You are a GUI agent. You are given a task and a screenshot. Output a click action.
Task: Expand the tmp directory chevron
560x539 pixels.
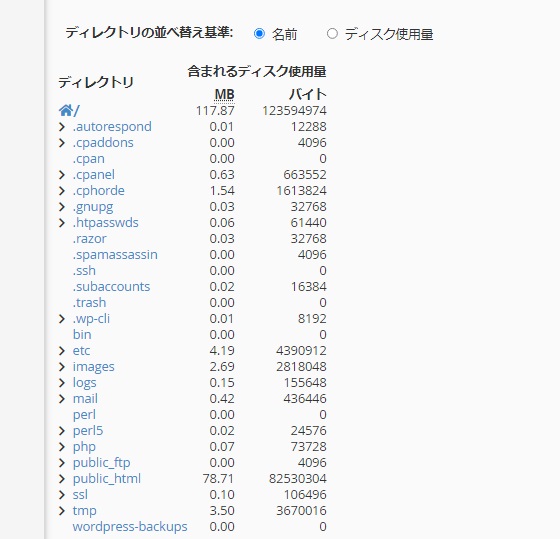[x=62, y=511]
